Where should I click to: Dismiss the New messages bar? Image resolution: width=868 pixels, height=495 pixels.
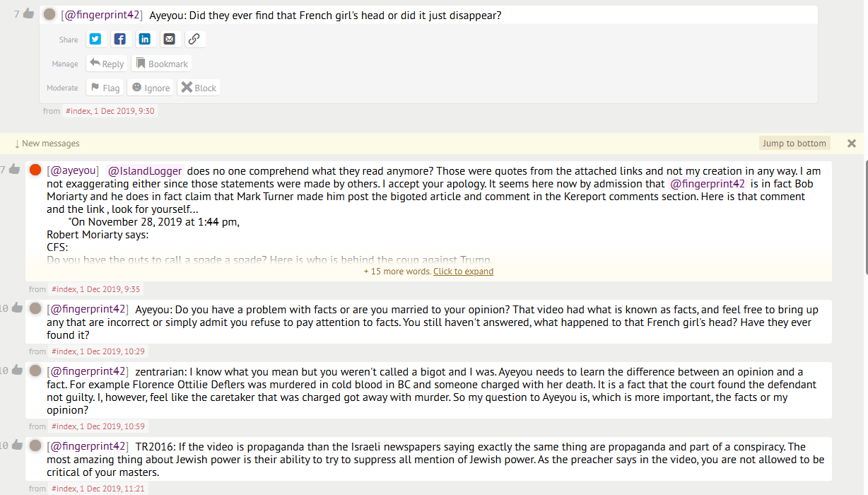pyautogui.click(x=852, y=144)
